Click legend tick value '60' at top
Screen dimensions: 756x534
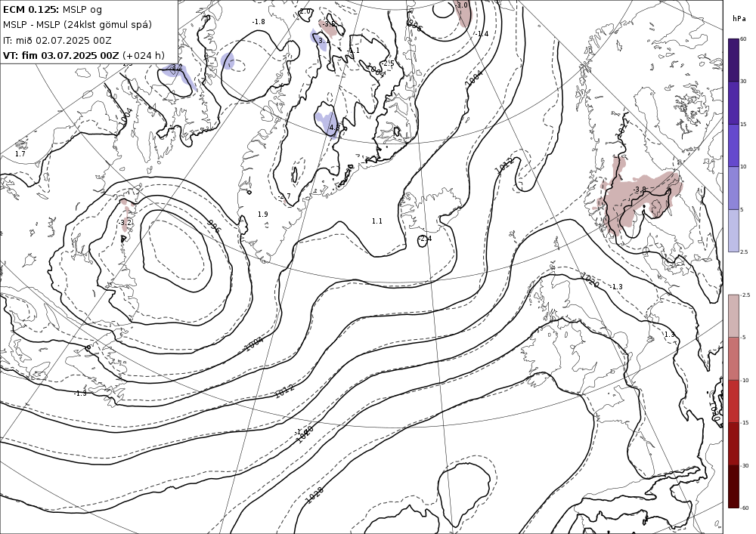(x=743, y=39)
